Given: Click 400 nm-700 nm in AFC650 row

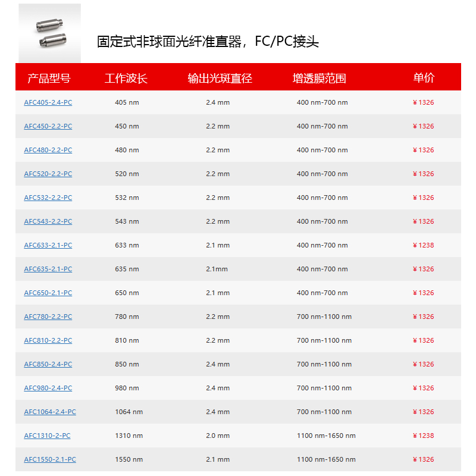Looking at the screenshot, I should pos(322,293).
